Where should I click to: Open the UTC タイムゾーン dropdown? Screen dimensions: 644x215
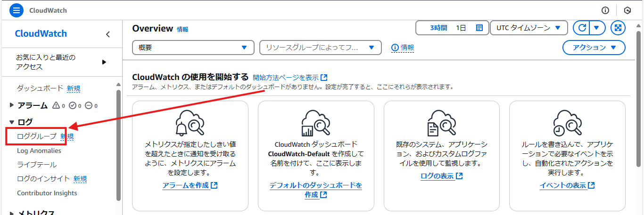[528, 28]
